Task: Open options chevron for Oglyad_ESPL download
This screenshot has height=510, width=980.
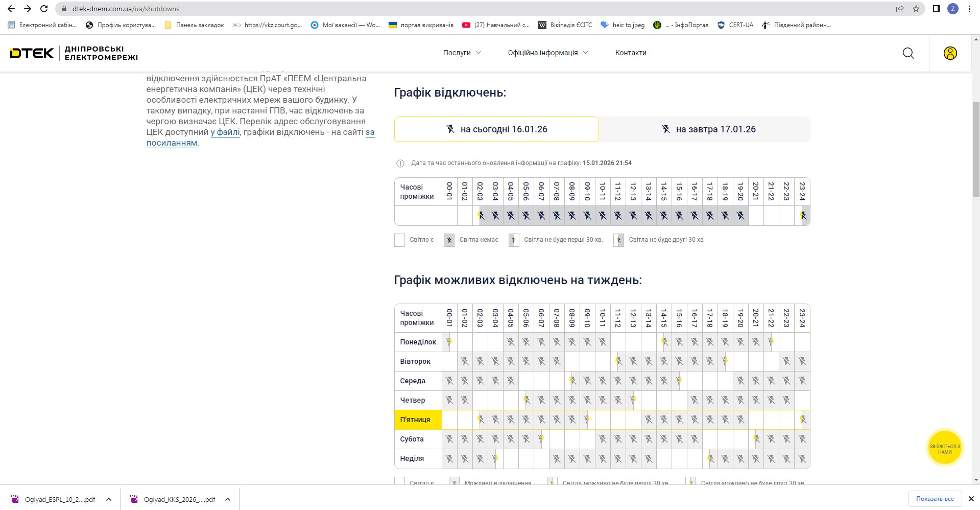Action: (x=109, y=499)
